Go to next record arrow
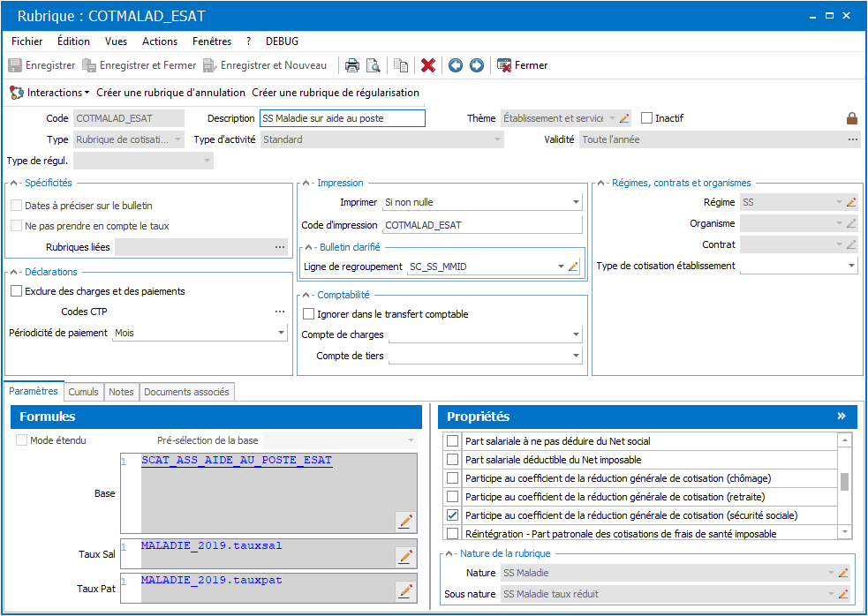Image resolution: width=868 pixels, height=616 pixels. point(477,65)
